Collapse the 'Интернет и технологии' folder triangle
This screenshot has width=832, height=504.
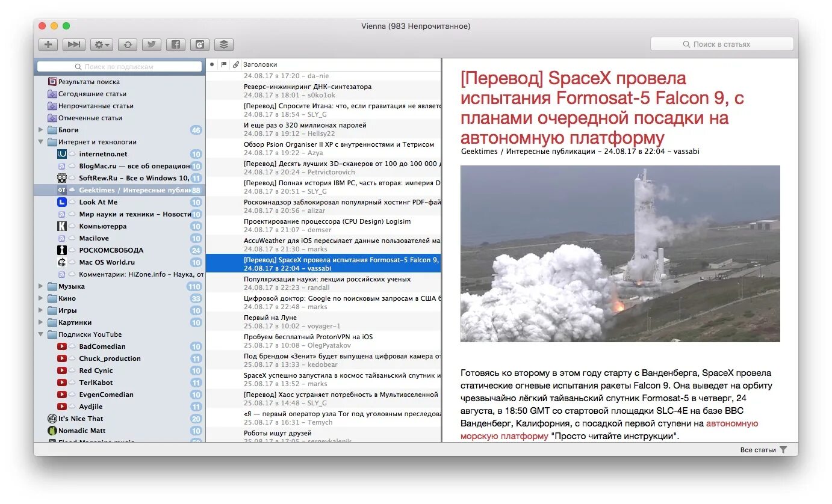click(41, 142)
